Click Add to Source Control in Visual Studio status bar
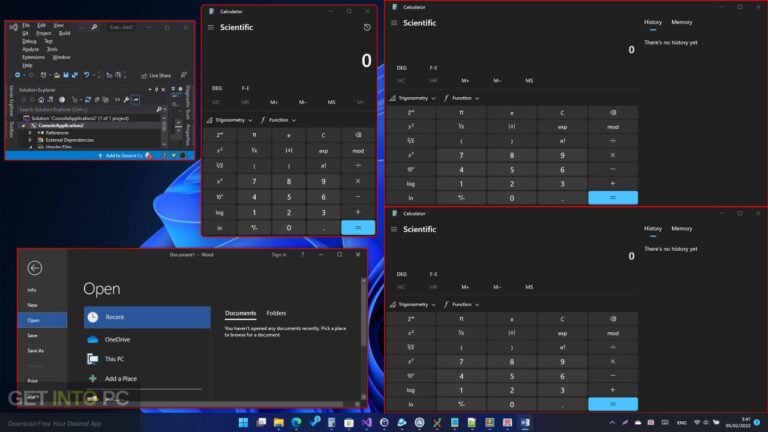 click(120, 156)
